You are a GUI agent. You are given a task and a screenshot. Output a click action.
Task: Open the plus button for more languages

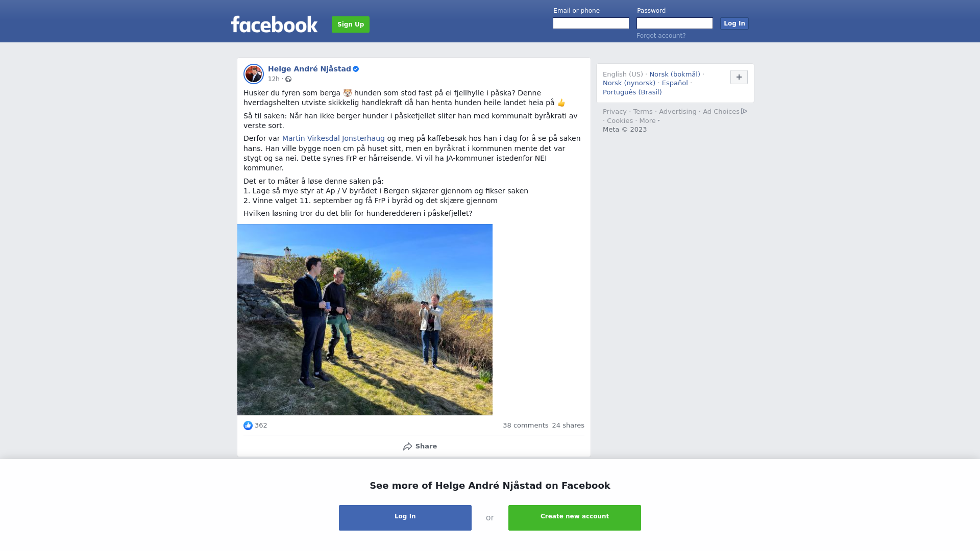tap(739, 77)
